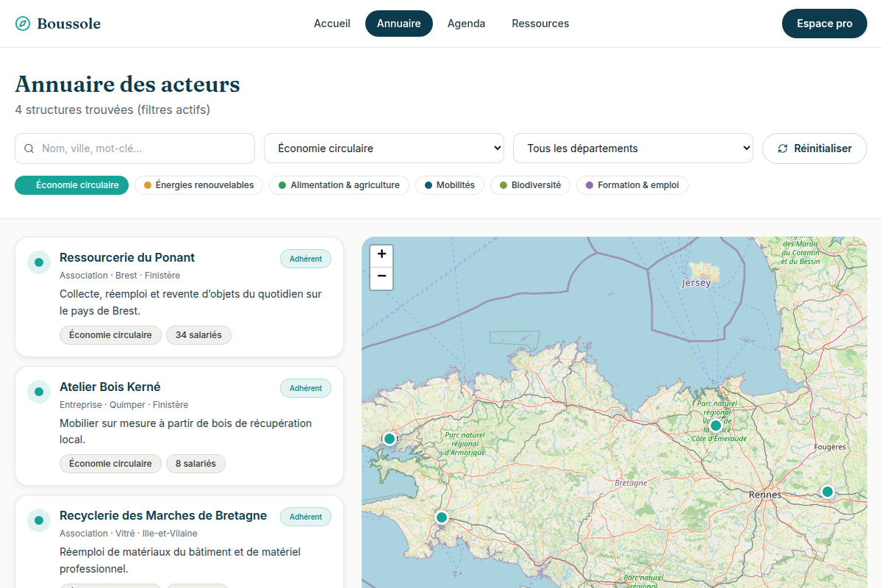Click the Jersey label on the map
This screenshot has width=882, height=588.
coord(696,283)
